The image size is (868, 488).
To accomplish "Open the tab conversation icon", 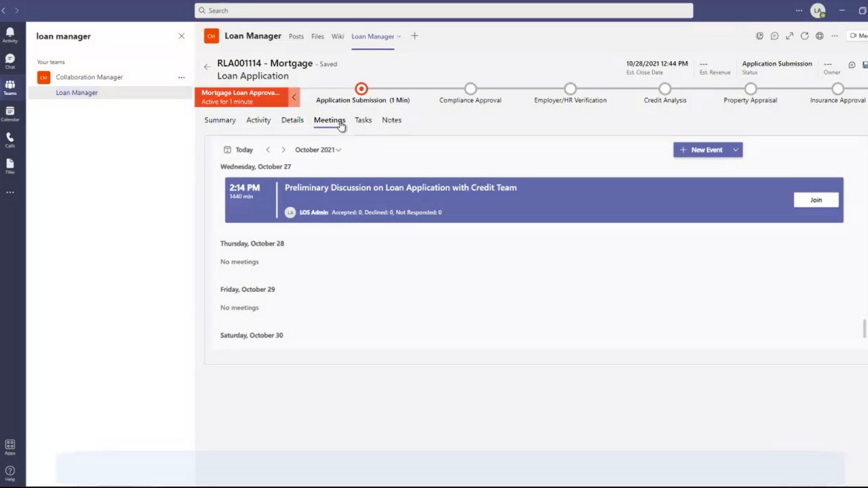I will pyautogui.click(x=774, y=36).
